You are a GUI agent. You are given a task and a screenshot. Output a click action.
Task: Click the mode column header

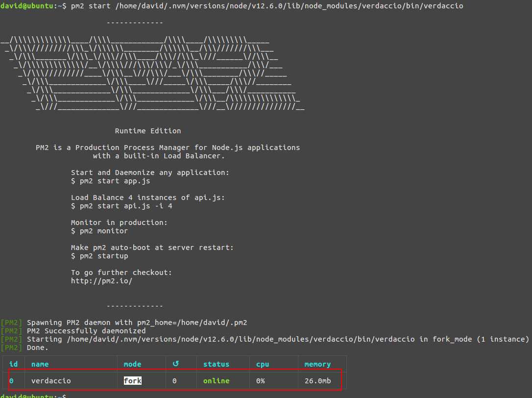click(132, 364)
